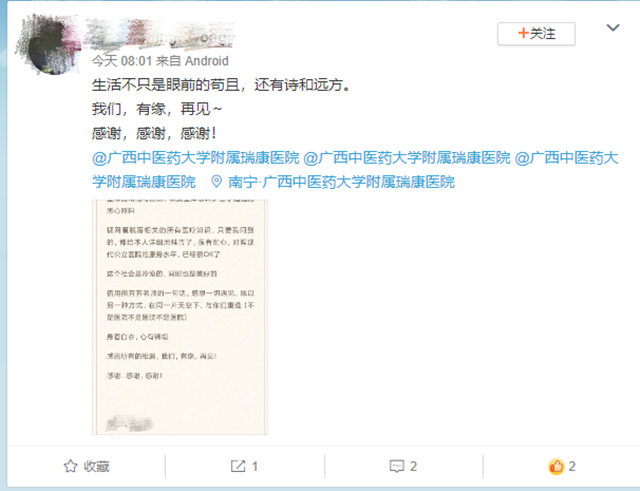Click the 今天 08:01 timestamp
The width and height of the screenshot is (640, 491).
(122, 61)
